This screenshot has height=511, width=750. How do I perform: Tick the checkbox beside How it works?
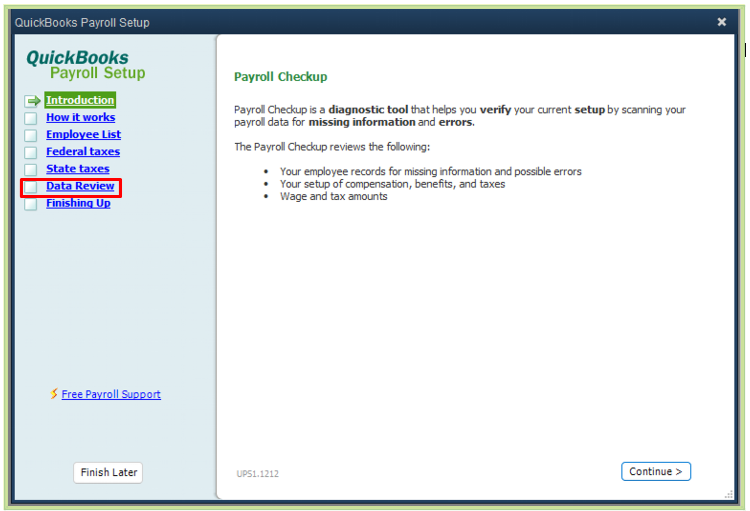[31, 118]
